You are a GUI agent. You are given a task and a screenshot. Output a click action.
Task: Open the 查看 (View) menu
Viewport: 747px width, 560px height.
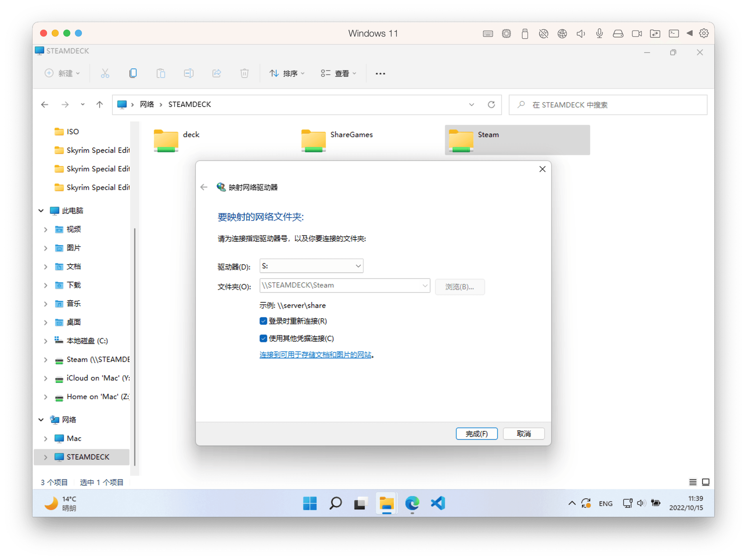point(339,73)
